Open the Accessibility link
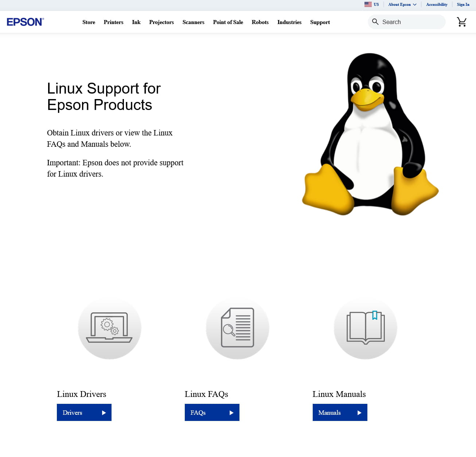 (437, 4)
